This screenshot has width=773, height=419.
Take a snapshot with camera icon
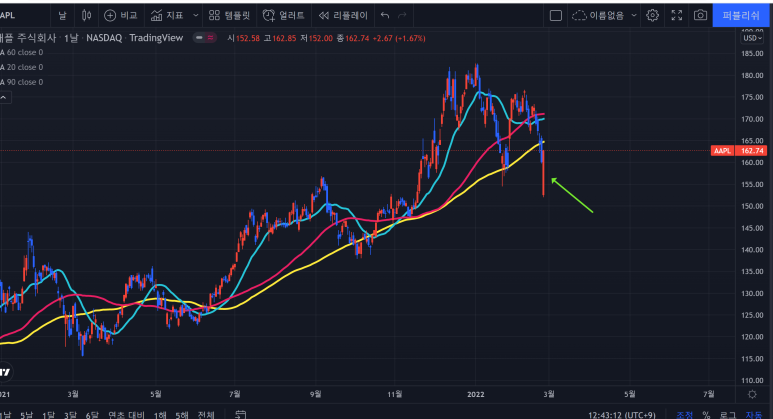(x=700, y=15)
